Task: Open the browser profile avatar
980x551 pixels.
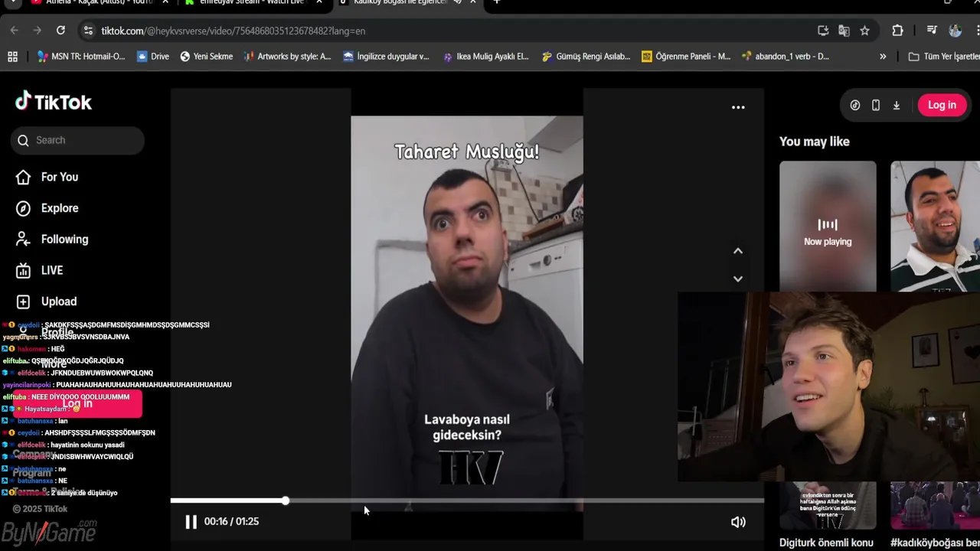Action: 955,31
